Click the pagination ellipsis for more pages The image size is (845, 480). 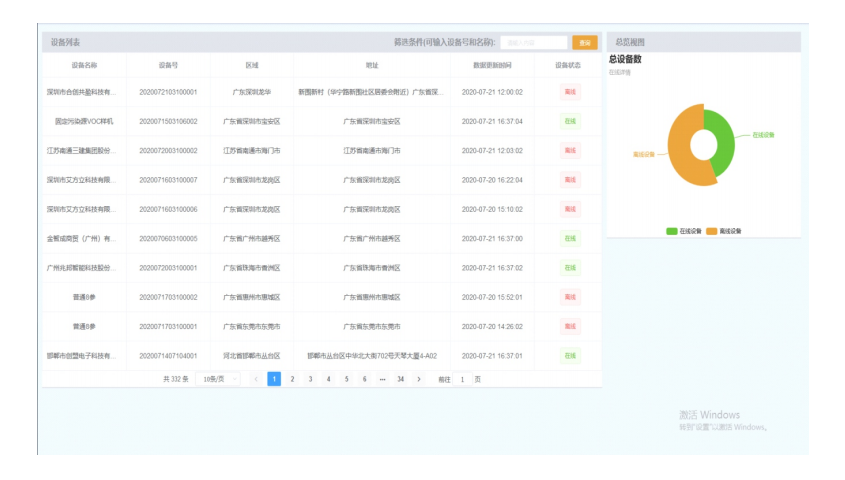click(x=382, y=379)
